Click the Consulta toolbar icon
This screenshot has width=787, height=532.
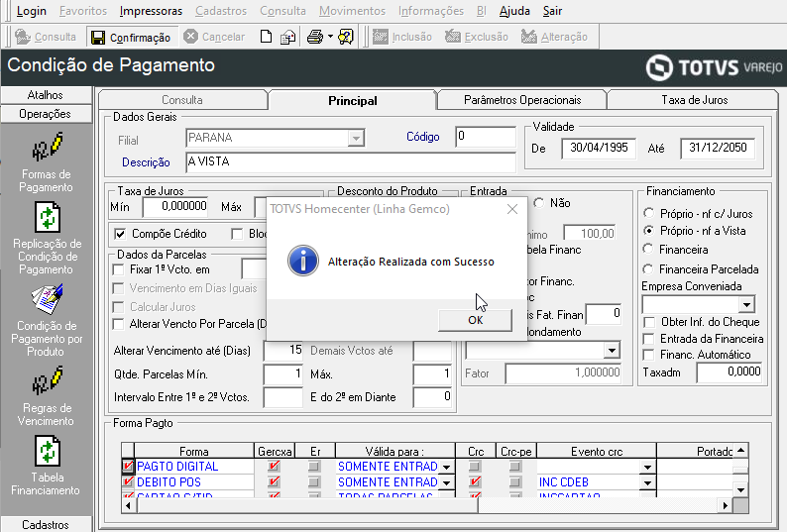coord(23,37)
